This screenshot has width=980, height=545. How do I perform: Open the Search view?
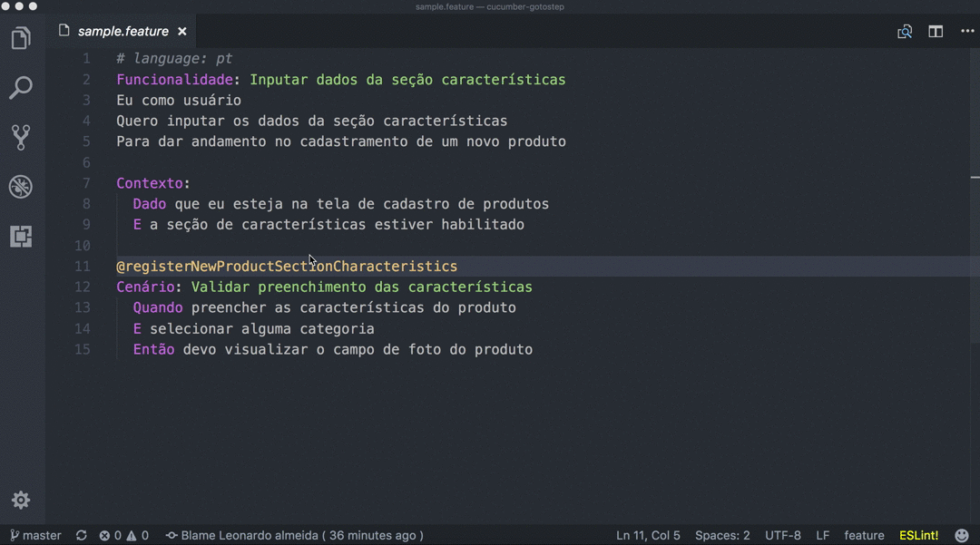click(x=20, y=87)
